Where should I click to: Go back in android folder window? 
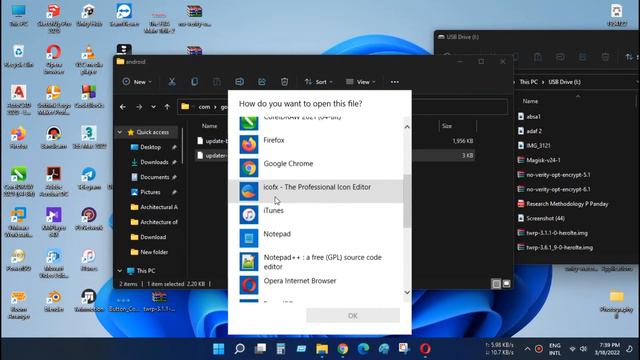pyautogui.click(x=123, y=107)
